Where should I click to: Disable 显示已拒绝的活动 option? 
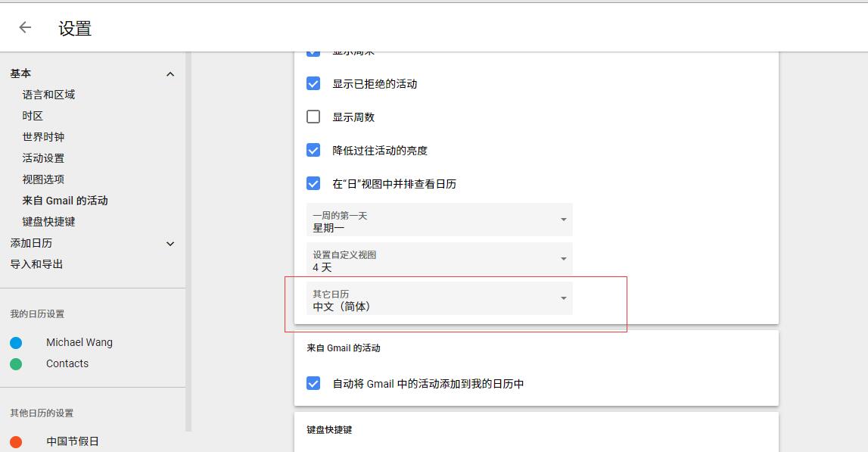pyautogui.click(x=313, y=83)
